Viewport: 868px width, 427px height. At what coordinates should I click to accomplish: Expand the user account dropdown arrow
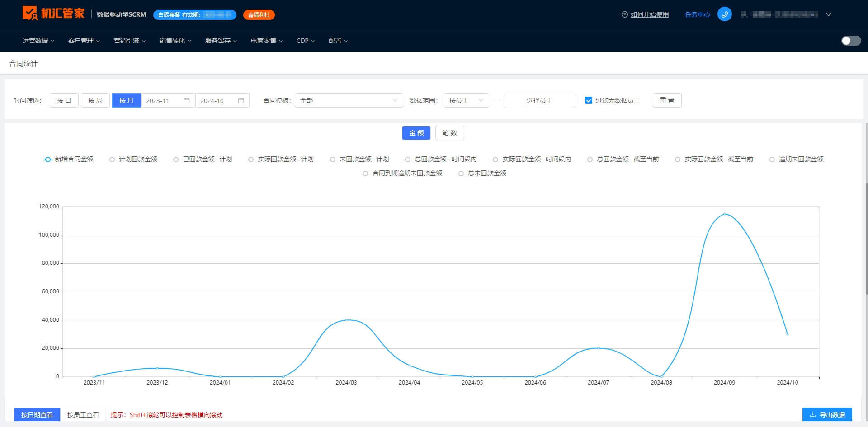[x=829, y=14]
